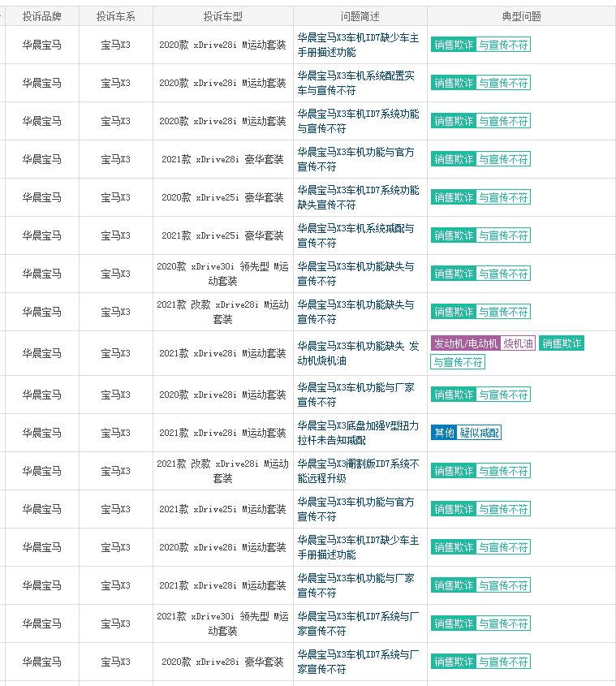Open the ID7系统功能缺失宣传不符 complaint link

pos(358,198)
